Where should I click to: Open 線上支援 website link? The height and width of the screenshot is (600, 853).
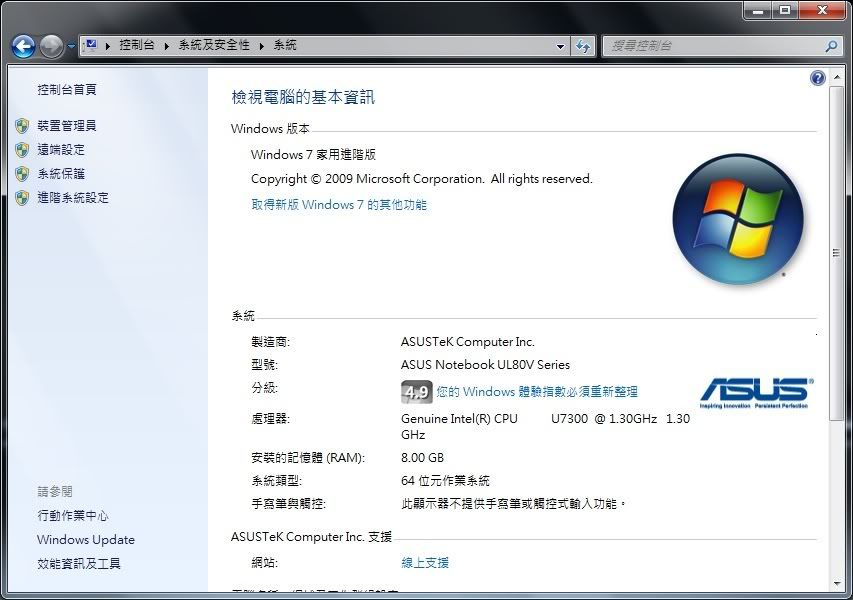click(425, 562)
